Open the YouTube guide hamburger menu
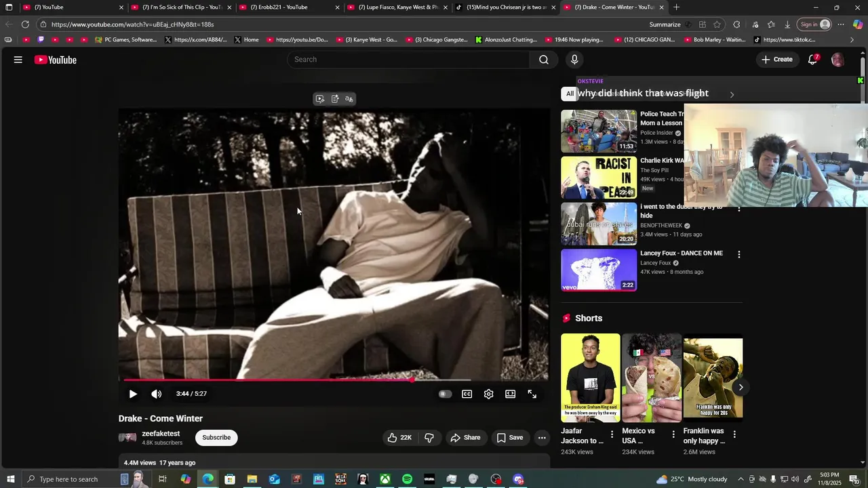 18,60
